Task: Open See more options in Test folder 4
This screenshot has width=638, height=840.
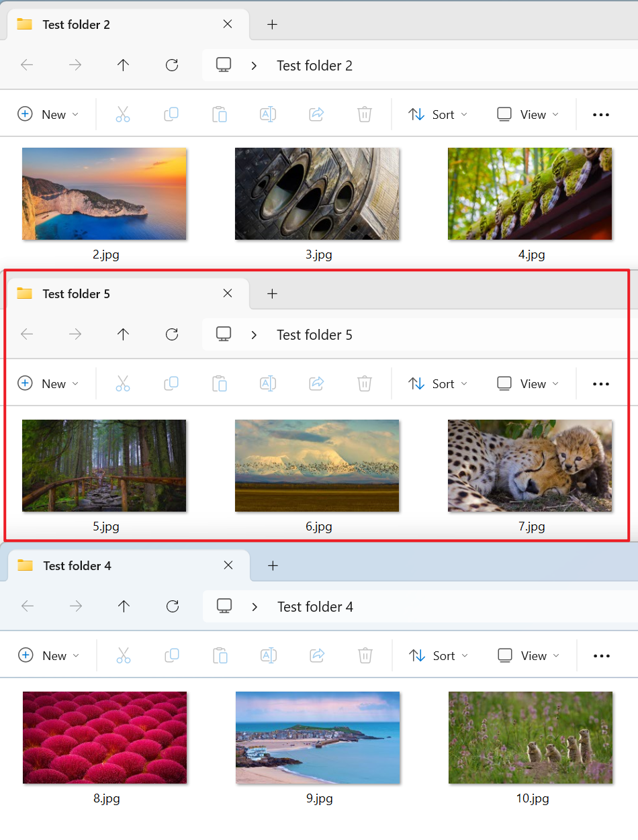Action: (601, 656)
